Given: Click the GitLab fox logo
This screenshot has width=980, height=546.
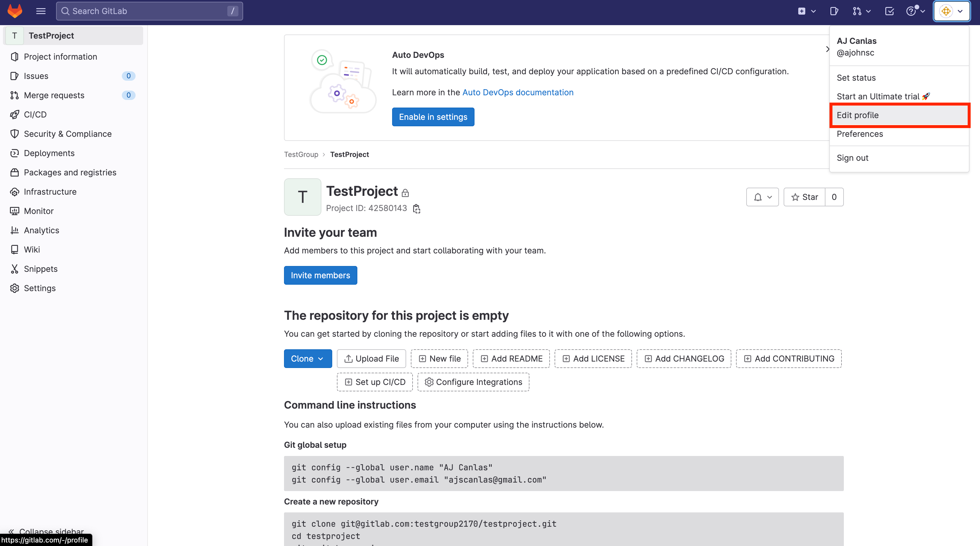Looking at the screenshot, I should (x=15, y=11).
